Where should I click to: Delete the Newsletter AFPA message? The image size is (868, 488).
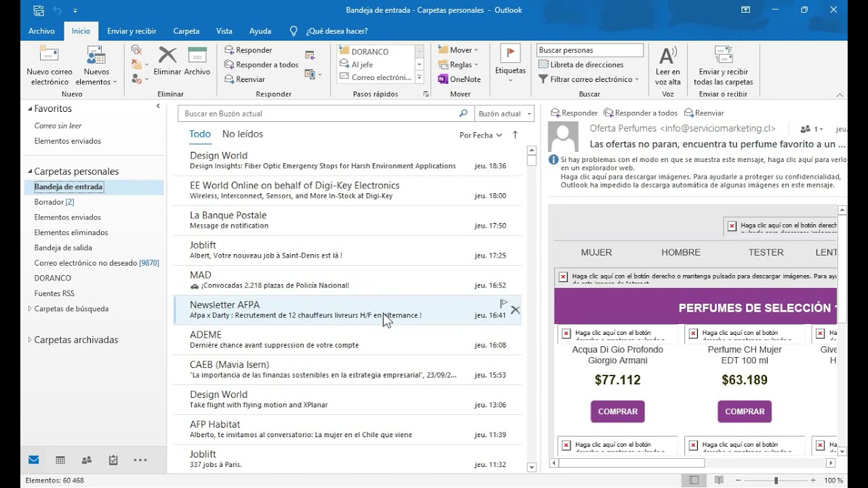pos(515,310)
